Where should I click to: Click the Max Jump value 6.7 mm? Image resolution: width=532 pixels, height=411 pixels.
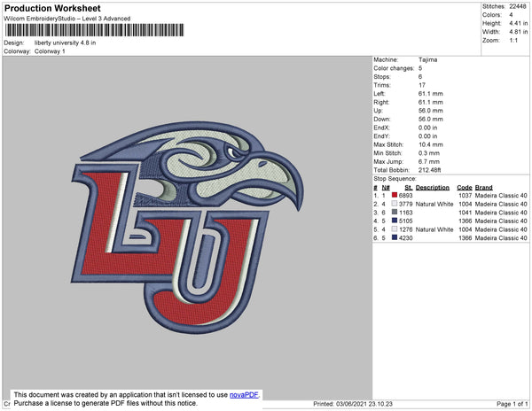pos(429,161)
